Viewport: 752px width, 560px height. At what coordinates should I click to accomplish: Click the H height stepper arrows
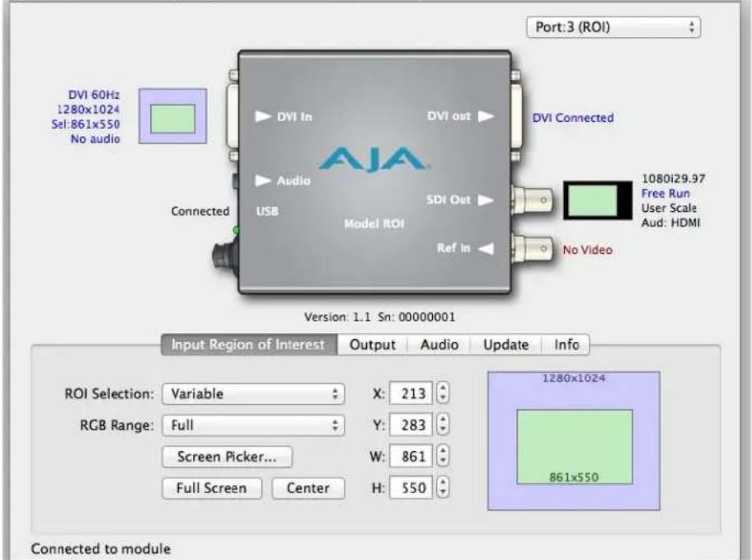click(x=443, y=487)
